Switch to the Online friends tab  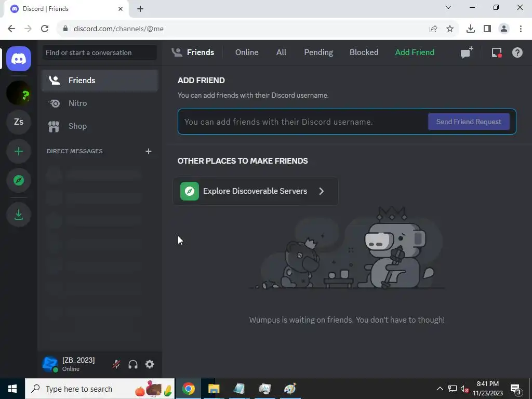[247, 52]
